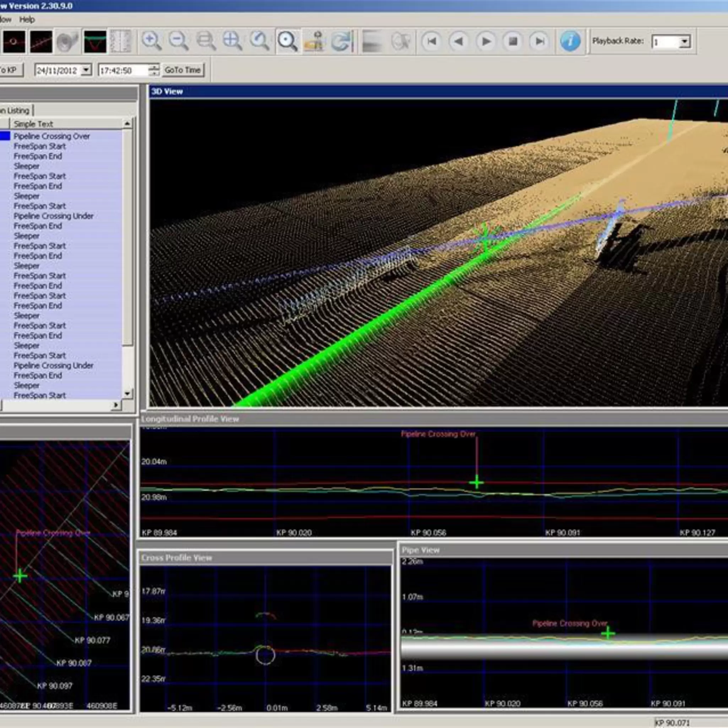Click the greyed-out selection cursor icon

[x=400, y=42]
